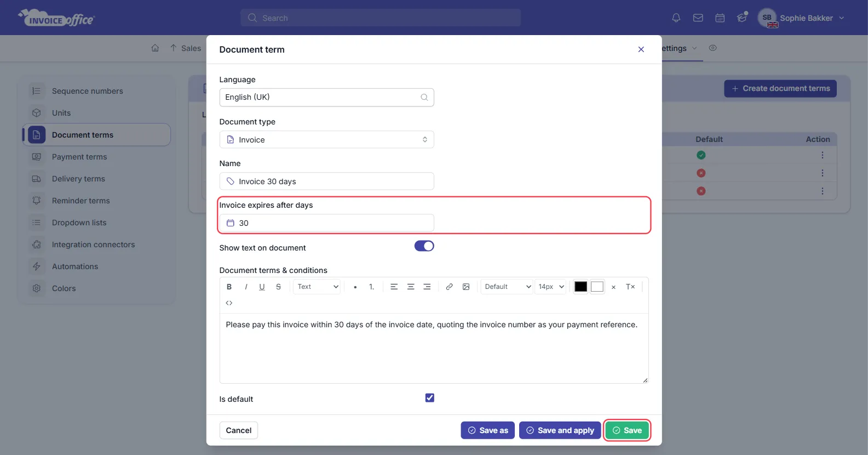
Task: Open the Language selector field
Action: pyautogui.click(x=326, y=98)
